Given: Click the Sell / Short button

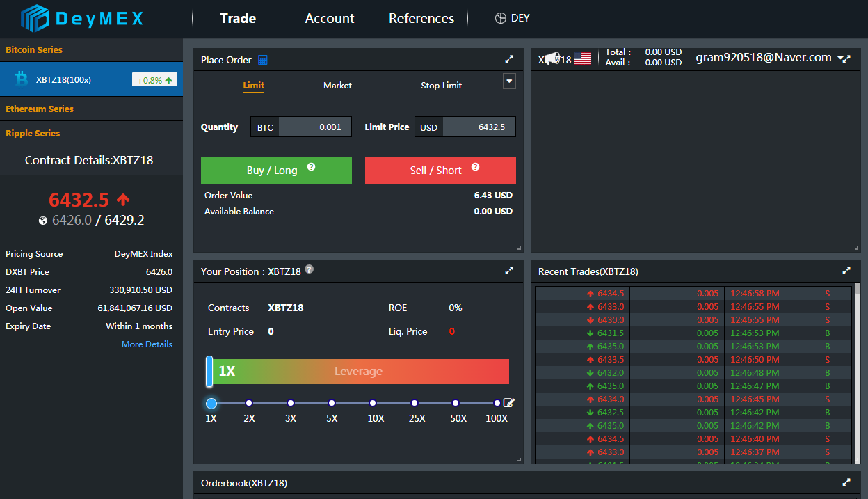Looking at the screenshot, I should click(x=440, y=171).
